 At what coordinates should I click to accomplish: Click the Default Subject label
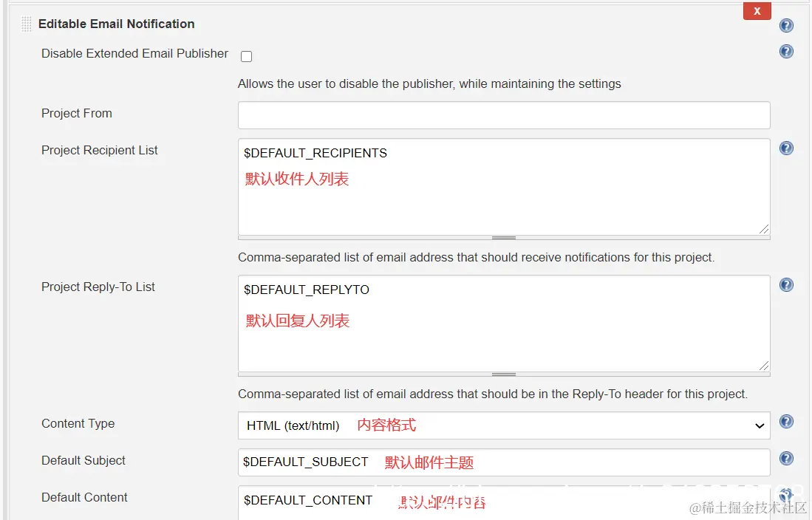[x=83, y=460]
